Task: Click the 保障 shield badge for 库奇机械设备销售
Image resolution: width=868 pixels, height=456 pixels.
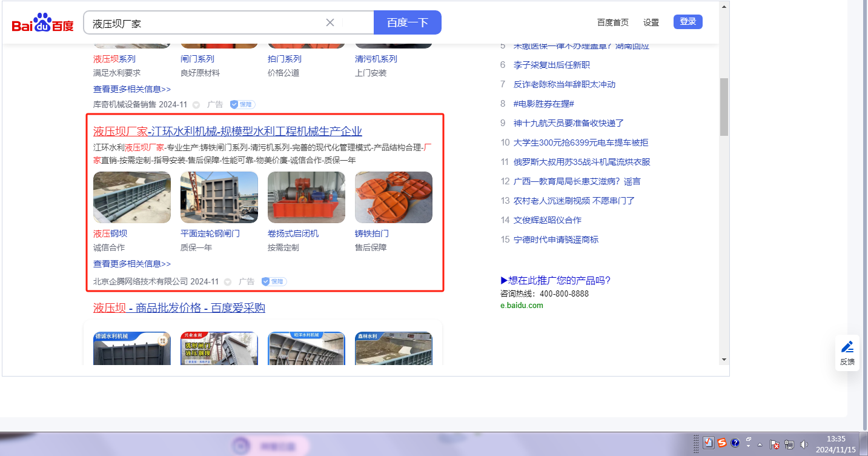Action: coord(242,104)
